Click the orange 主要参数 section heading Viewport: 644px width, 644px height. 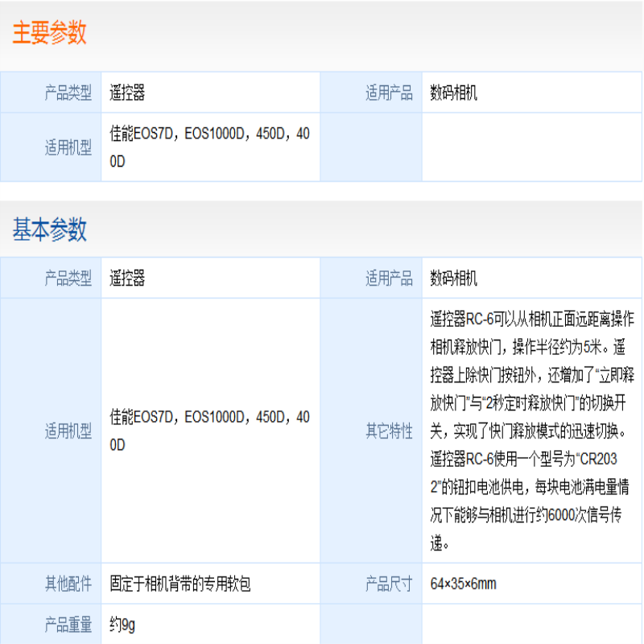(x=49, y=34)
